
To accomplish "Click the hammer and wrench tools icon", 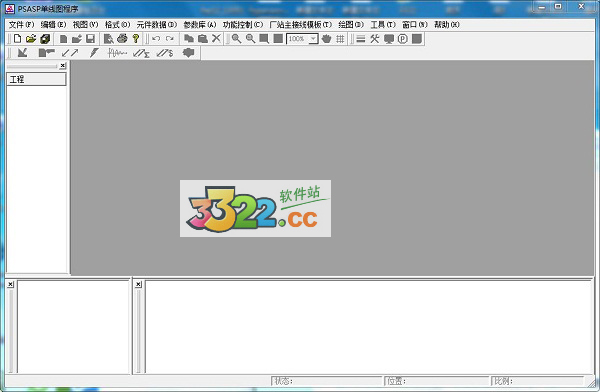I will click(375, 39).
